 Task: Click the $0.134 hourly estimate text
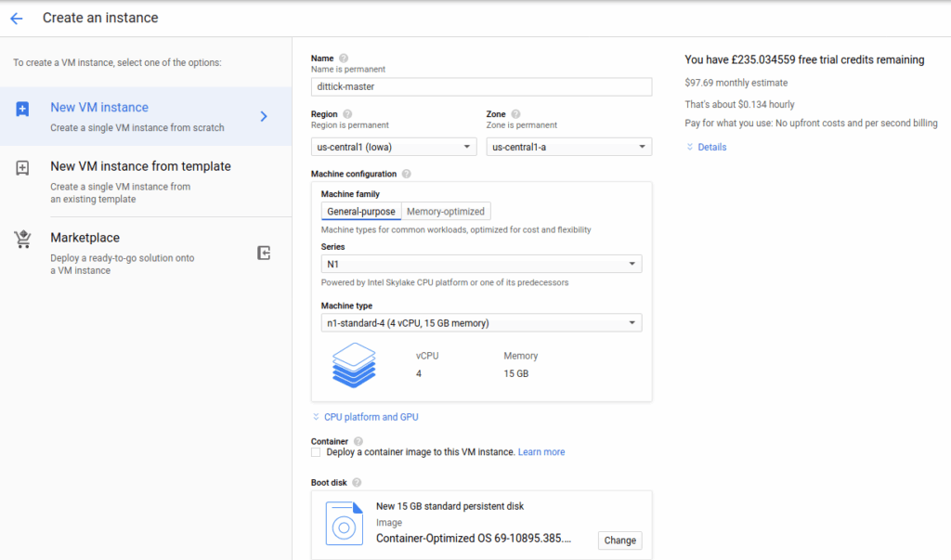[x=739, y=104]
